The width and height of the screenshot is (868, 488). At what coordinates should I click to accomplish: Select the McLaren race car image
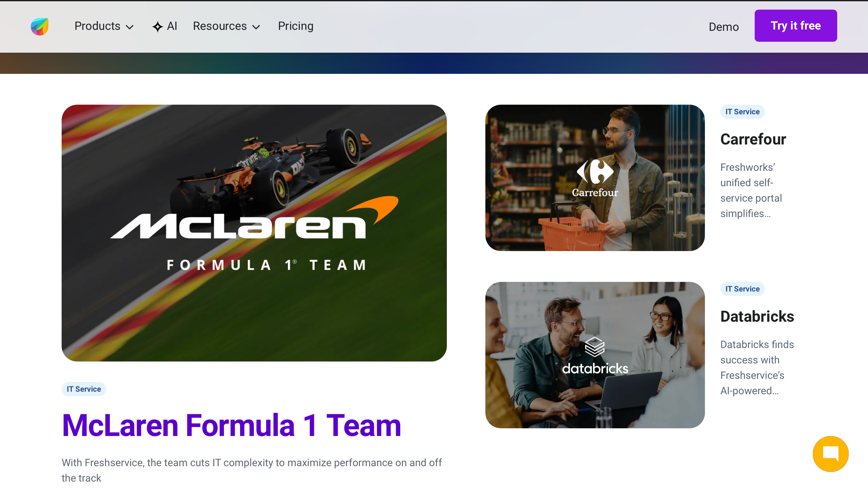click(254, 233)
